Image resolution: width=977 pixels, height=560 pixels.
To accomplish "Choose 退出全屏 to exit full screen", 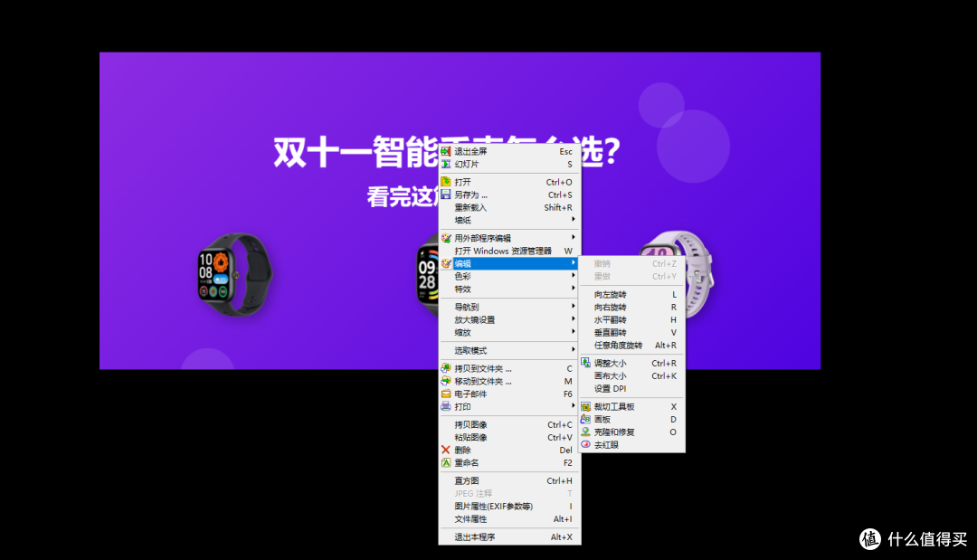I will click(x=509, y=151).
